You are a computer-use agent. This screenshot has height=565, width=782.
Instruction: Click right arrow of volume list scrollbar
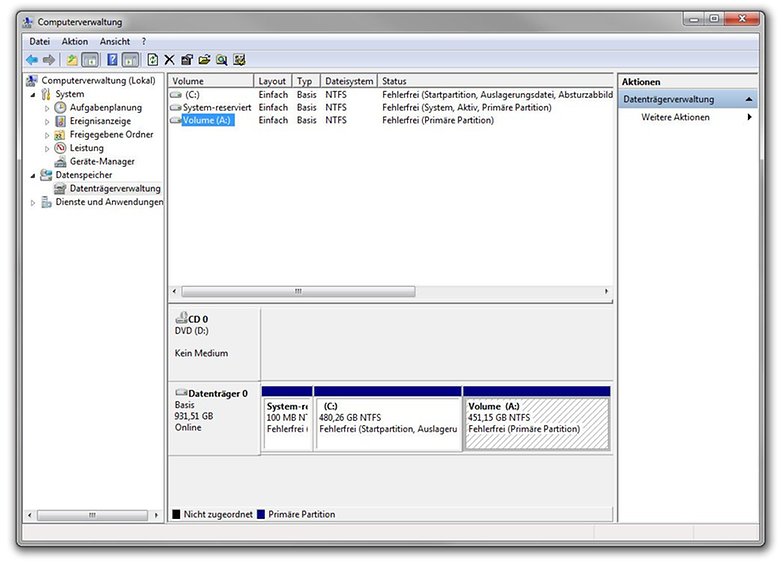[606, 291]
